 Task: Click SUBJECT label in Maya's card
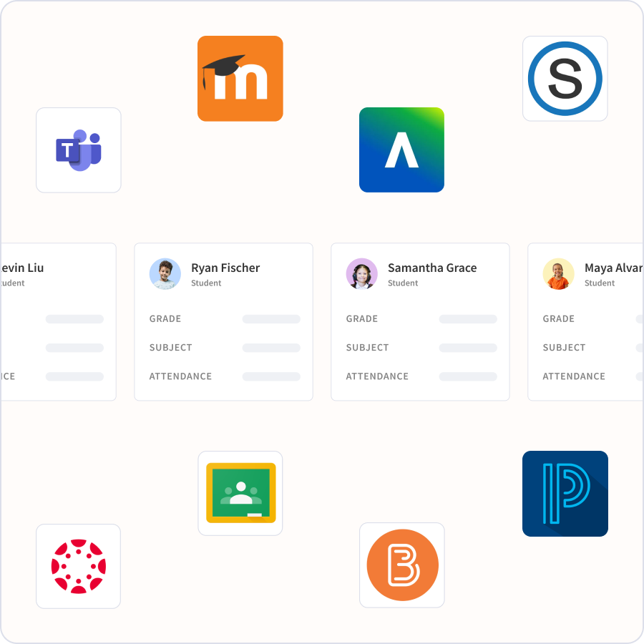point(564,348)
